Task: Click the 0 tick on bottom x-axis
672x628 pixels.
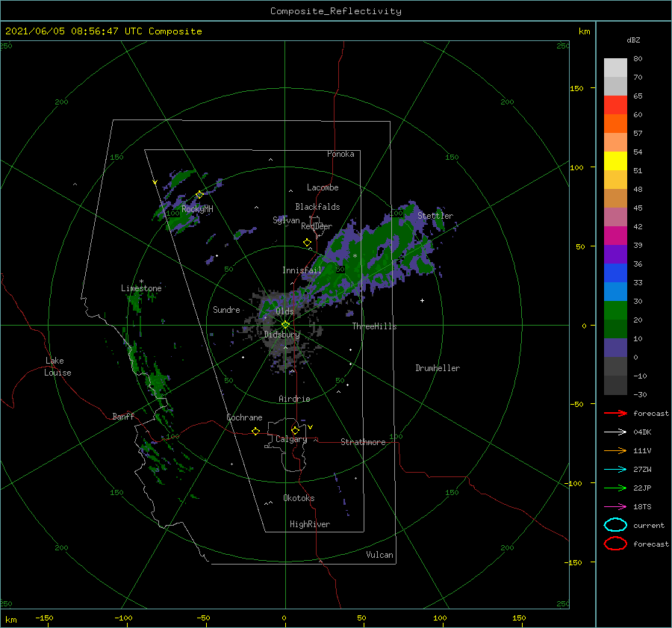Action: pos(284,618)
